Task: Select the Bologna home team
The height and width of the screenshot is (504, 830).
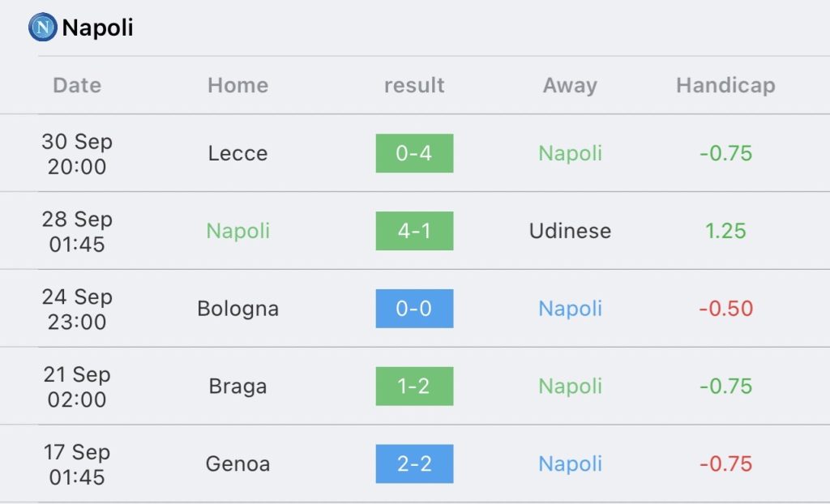Action: tap(237, 310)
